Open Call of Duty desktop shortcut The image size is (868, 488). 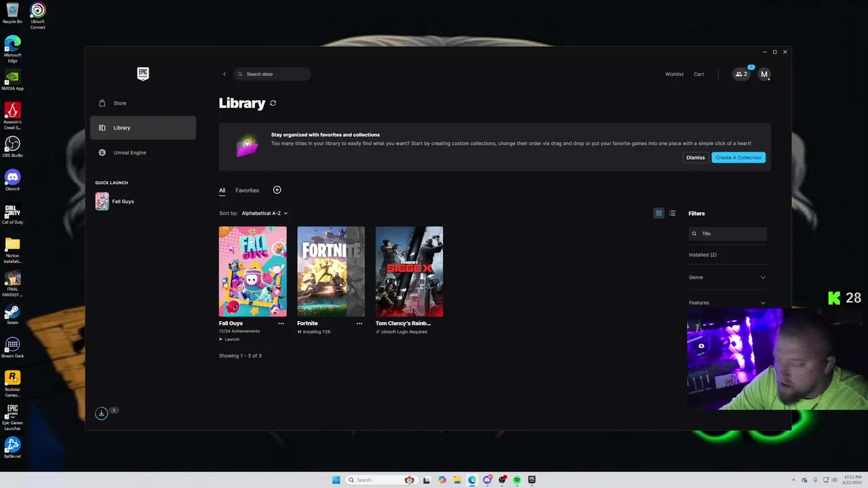pyautogui.click(x=12, y=213)
